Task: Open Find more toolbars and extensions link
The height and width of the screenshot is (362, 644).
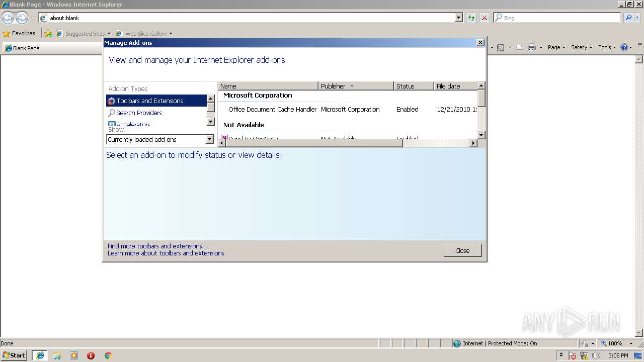Action: pyautogui.click(x=157, y=246)
